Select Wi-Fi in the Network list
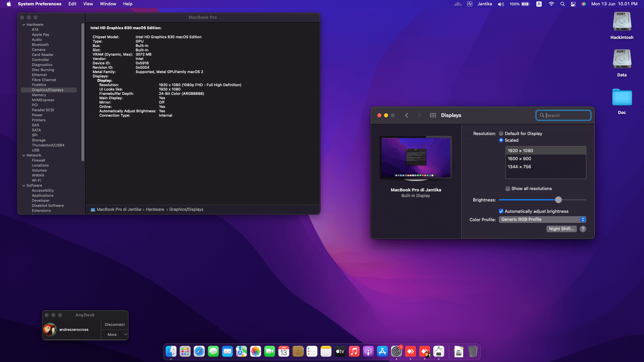The image size is (644, 362). coord(37,181)
